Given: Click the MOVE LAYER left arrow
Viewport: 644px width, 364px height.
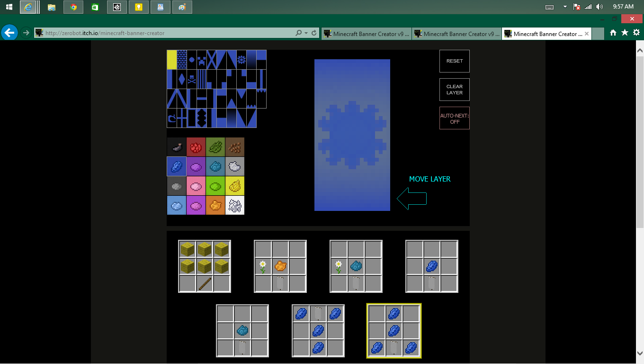Looking at the screenshot, I should click(412, 199).
